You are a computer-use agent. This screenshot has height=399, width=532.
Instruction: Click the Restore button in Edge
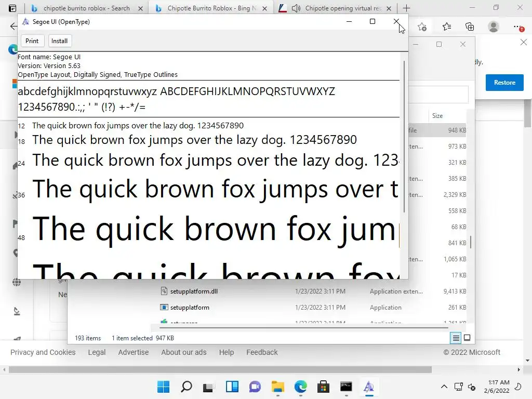tap(504, 83)
